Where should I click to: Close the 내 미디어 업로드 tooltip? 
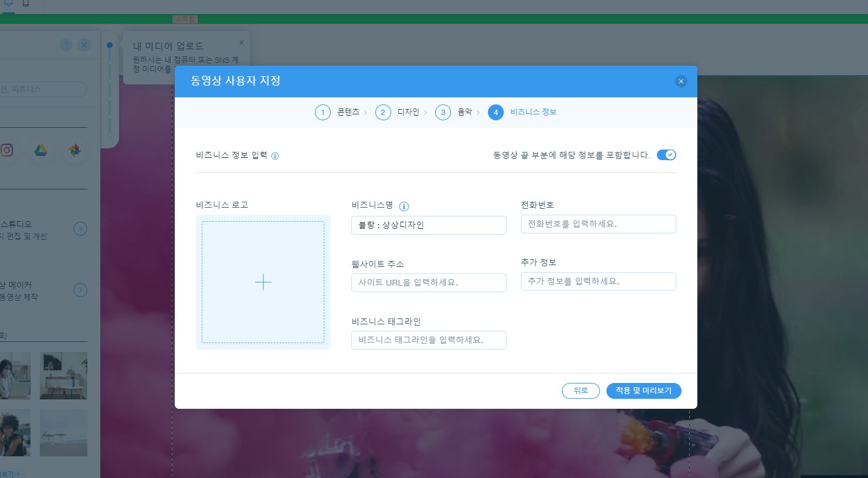click(x=242, y=43)
